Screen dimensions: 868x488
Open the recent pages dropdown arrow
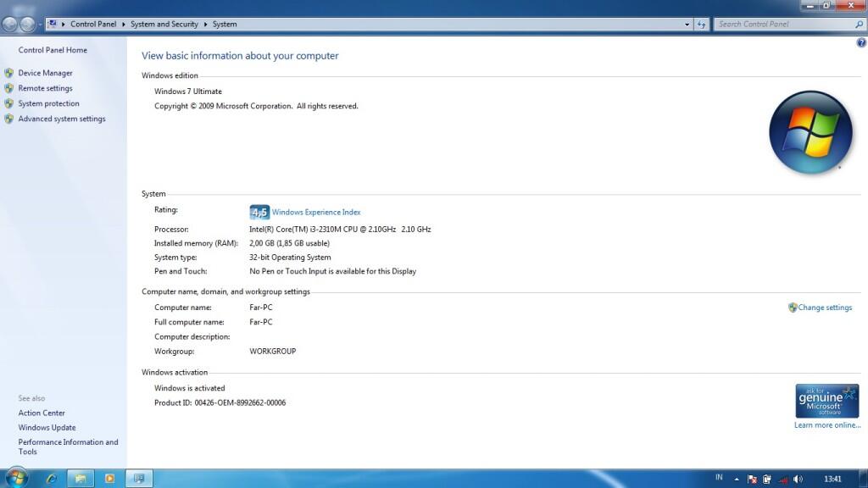40,25
